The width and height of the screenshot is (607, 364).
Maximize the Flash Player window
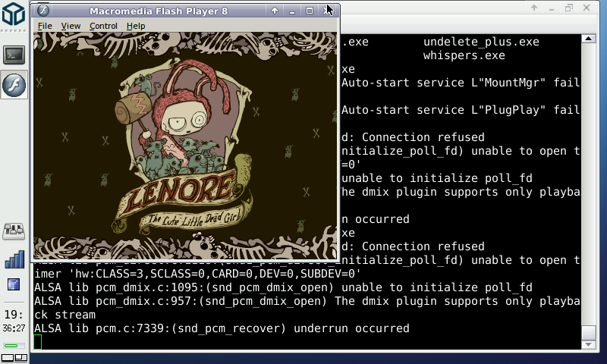click(x=310, y=11)
